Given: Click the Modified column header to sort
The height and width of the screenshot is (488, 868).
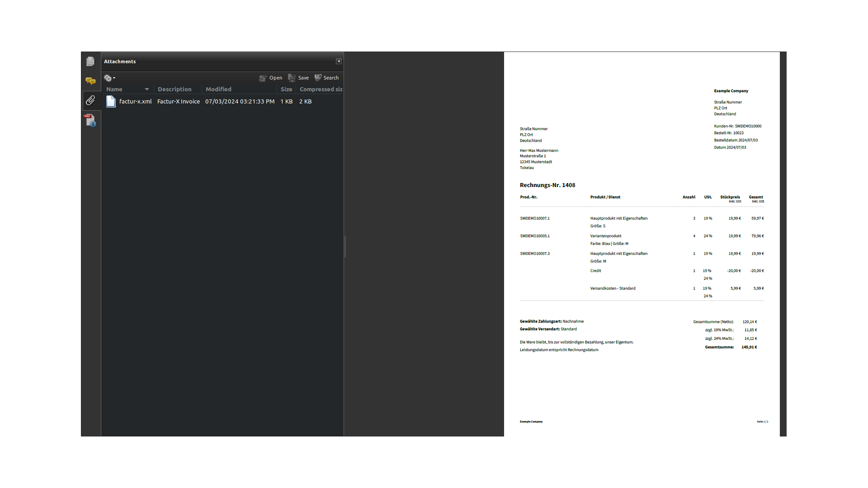Looking at the screenshot, I should pyautogui.click(x=218, y=89).
